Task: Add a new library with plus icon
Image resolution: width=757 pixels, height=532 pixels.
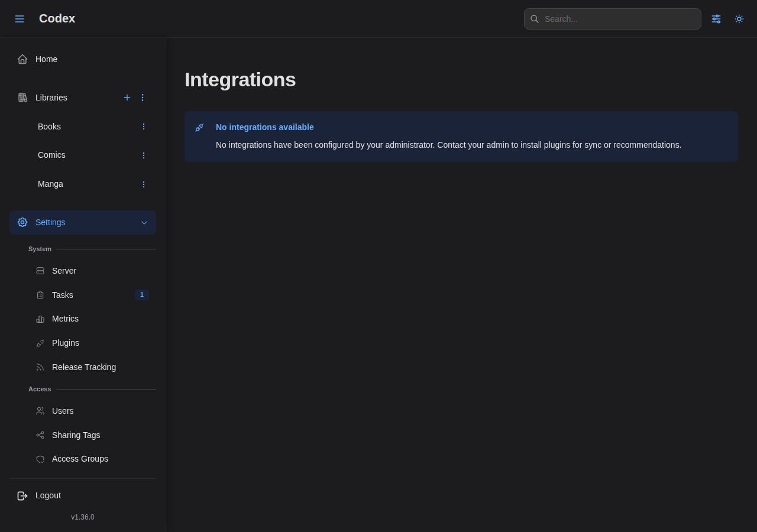Action: pos(127,98)
